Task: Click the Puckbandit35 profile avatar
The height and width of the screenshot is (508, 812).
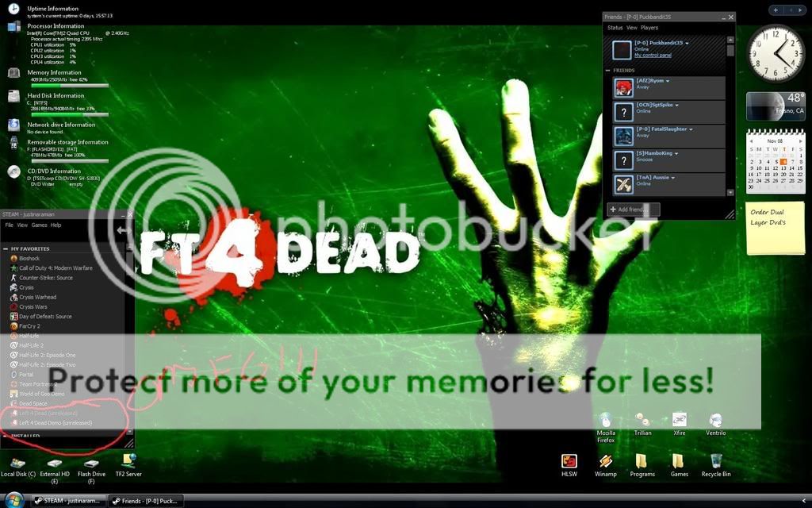Action: [x=622, y=50]
